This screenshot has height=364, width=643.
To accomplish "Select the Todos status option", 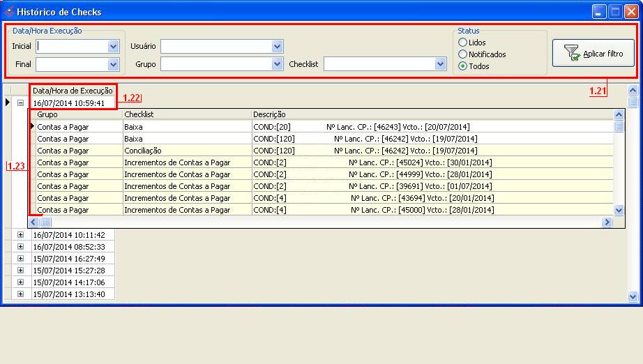I will coord(462,66).
